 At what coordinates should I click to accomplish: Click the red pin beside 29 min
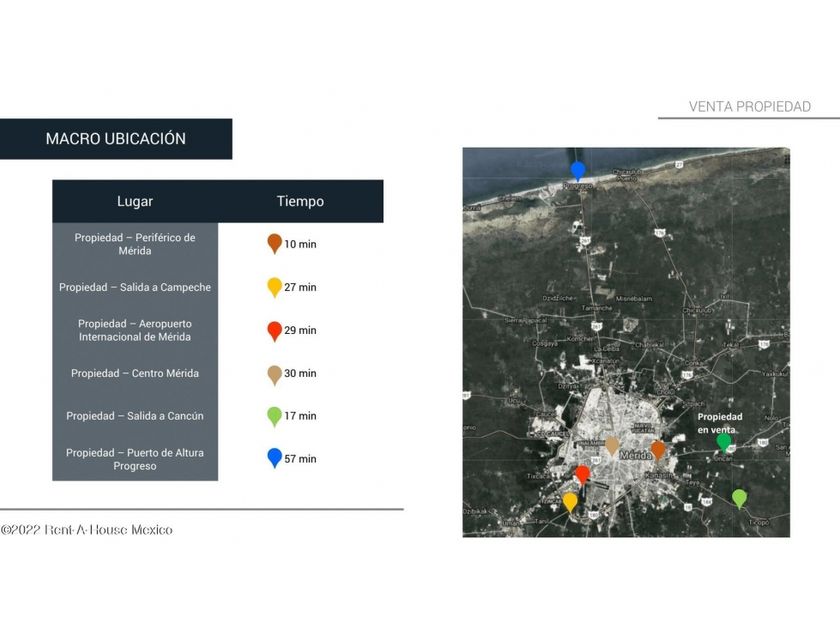click(275, 330)
